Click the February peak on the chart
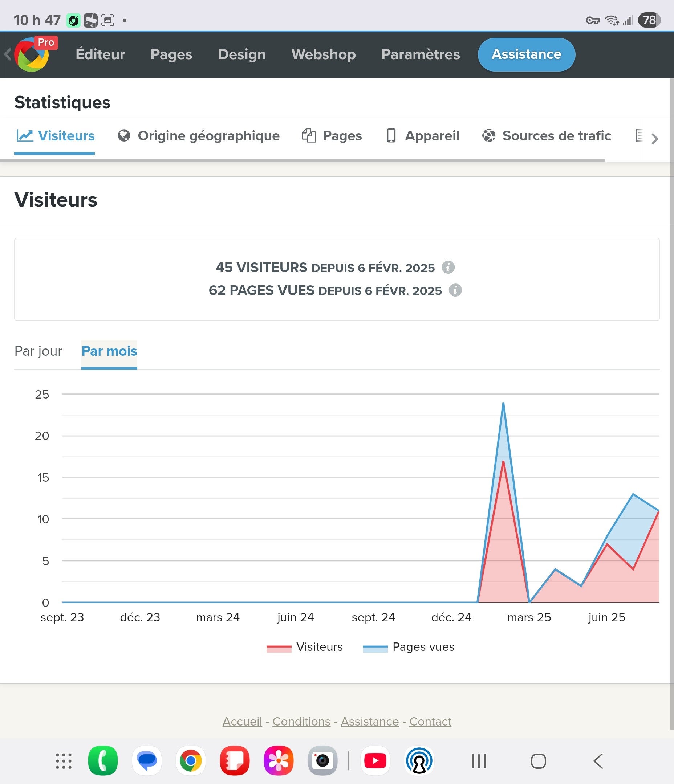The width and height of the screenshot is (674, 784). pos(503,403)
